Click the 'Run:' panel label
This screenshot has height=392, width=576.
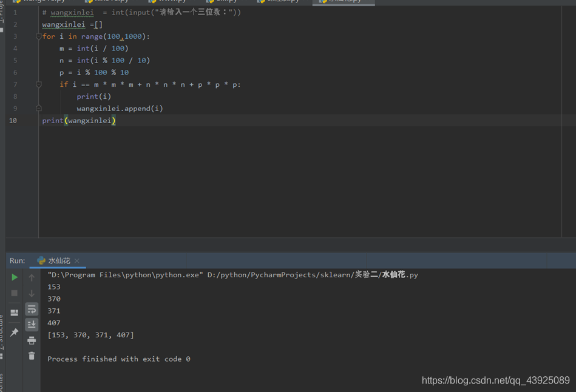[x=17, y=261]
